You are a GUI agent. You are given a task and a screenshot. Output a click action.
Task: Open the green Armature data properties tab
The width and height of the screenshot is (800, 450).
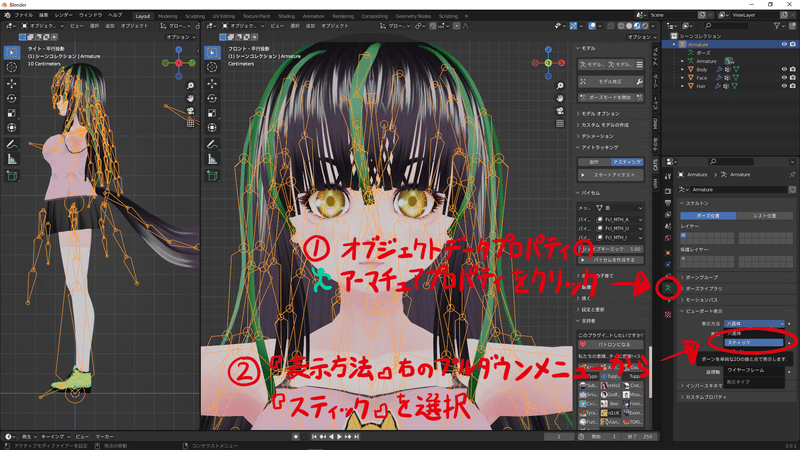668,289
